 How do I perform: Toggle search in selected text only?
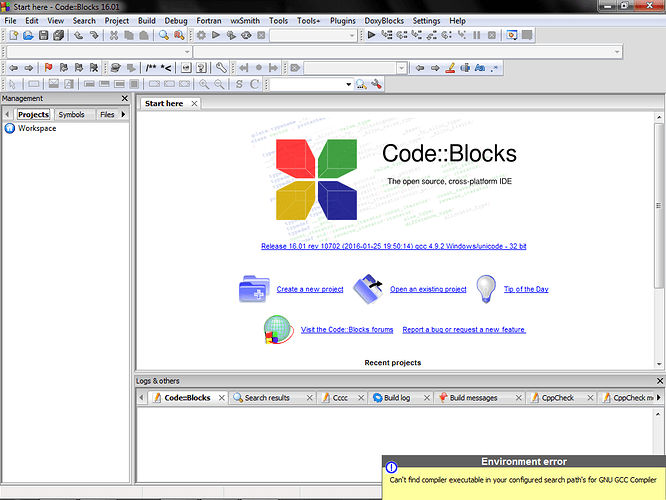465,68
